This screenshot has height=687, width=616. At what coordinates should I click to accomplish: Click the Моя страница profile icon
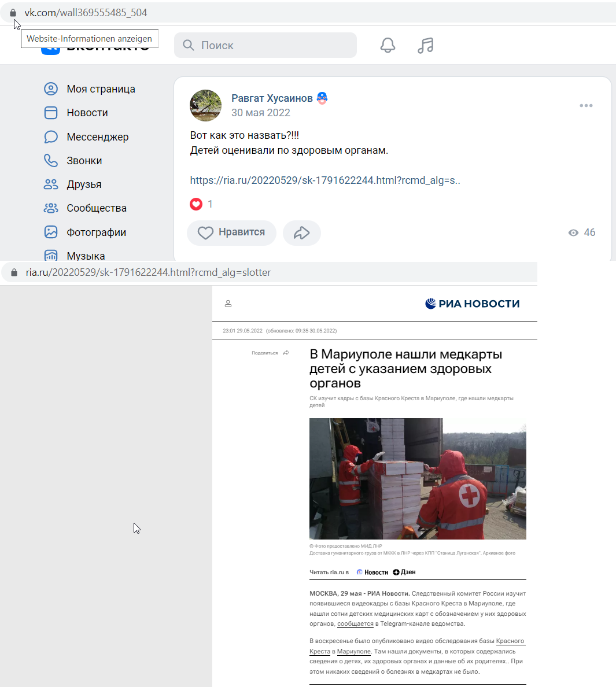(51, 89)
